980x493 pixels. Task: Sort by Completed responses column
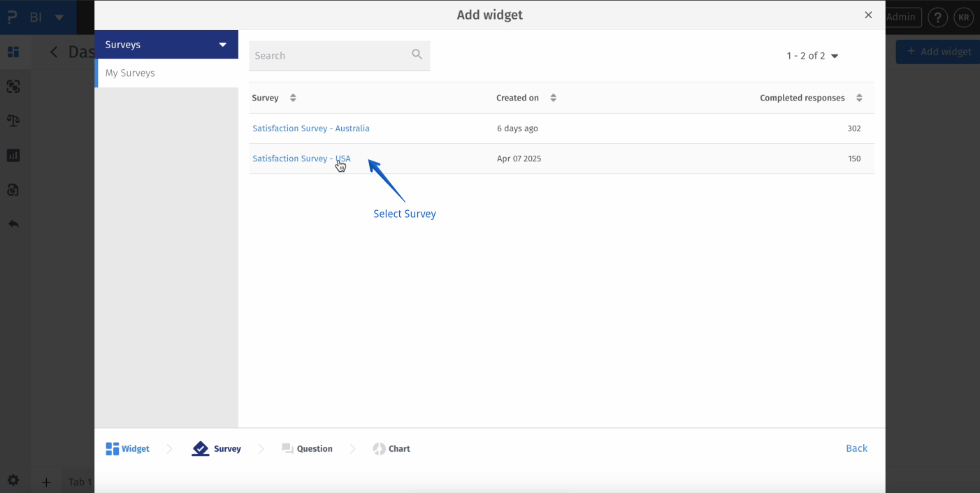coord(859,98)
